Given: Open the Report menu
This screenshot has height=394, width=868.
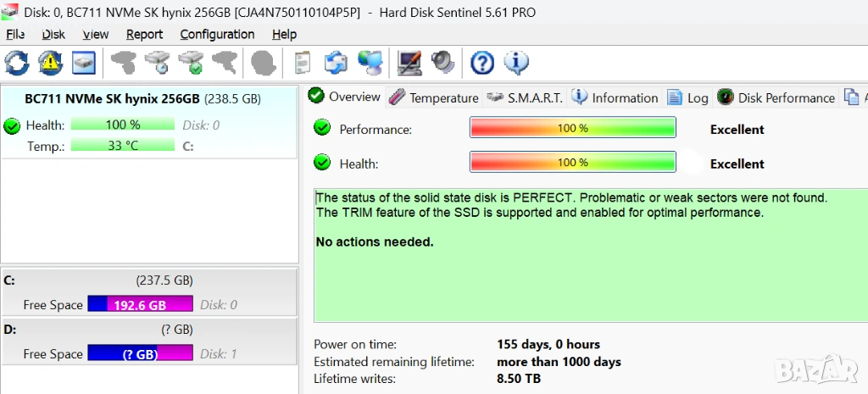Looking at the screenshot, I should click(144, 35).
